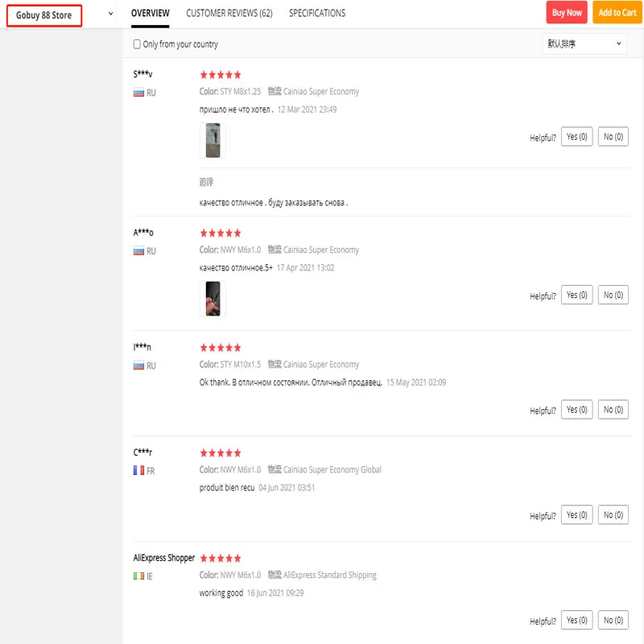
Task: Open the photo thumbnail in A***o's review
Action: click(x=213, y=299)
